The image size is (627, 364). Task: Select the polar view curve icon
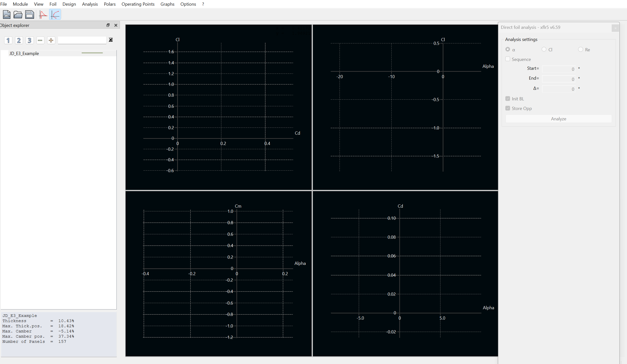[x=55, y=14]
